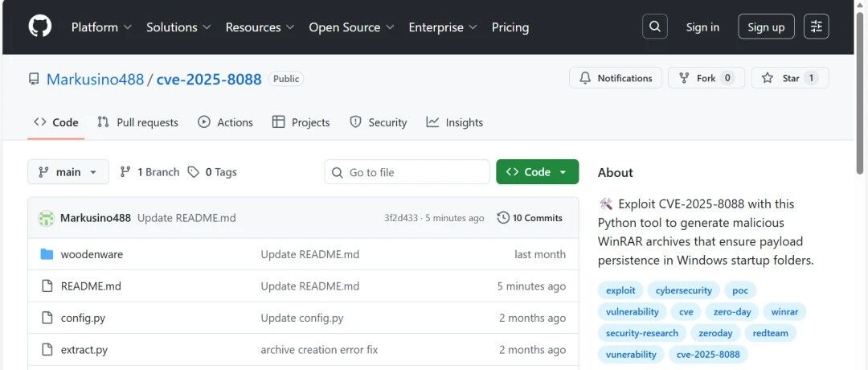The width and height of the screenshot is (868, 370).
Task: Open the Code tab
Action: (56, 122)
